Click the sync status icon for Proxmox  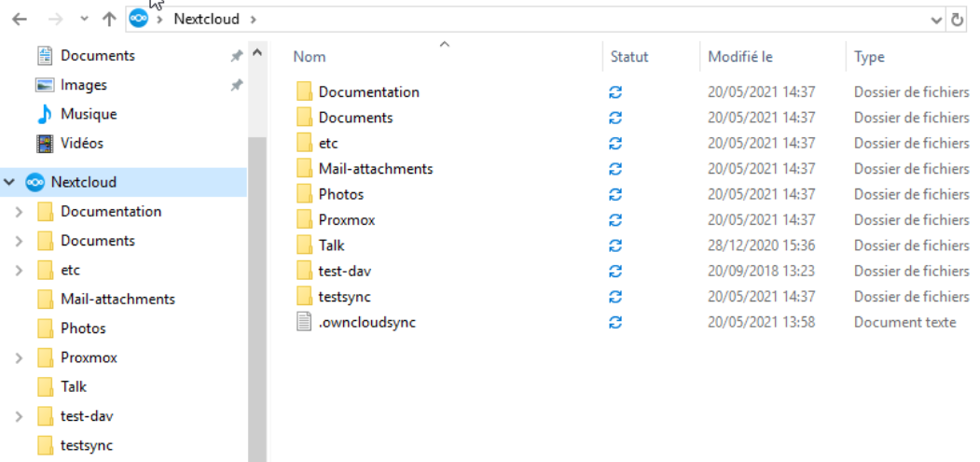click(x=614, y=220)
